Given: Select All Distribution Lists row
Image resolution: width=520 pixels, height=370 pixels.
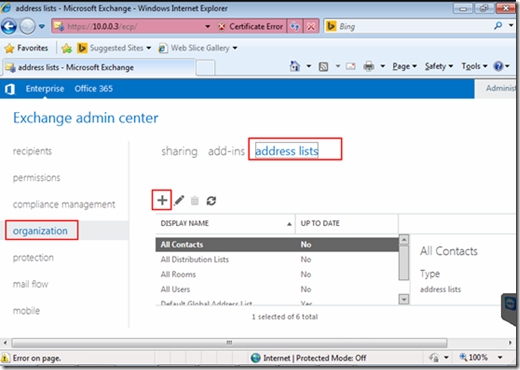Looking at the screenshot, I should 277,259.
